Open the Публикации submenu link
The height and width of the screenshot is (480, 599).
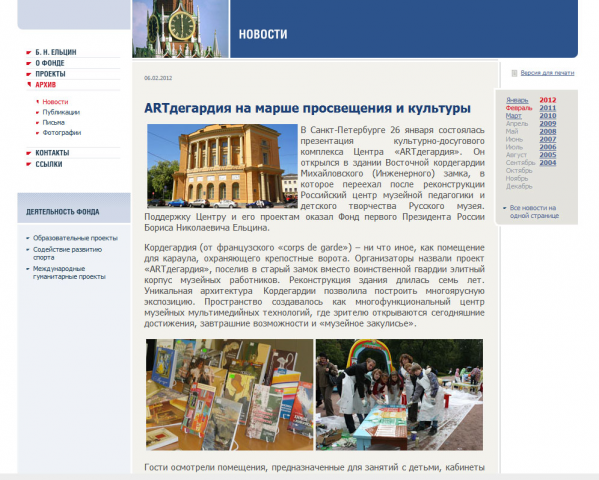(61, 112)
